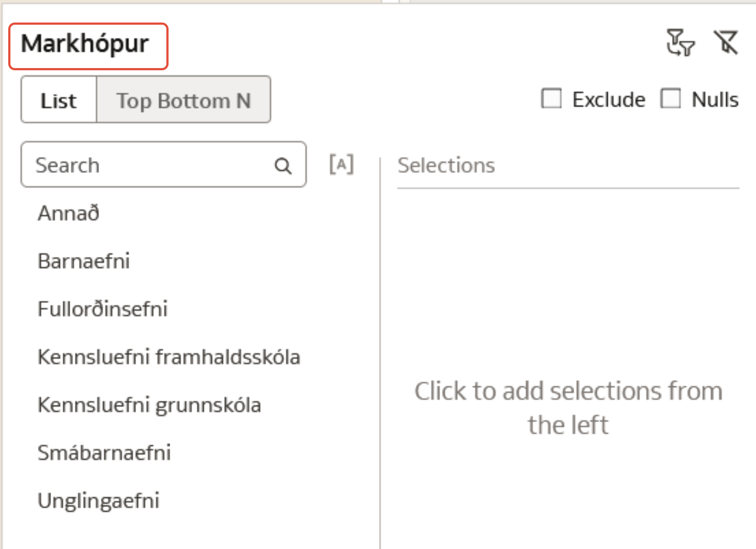756x549 pixels.
Task: Click the Limit Values By filter icon
Action: coord(680,43)
